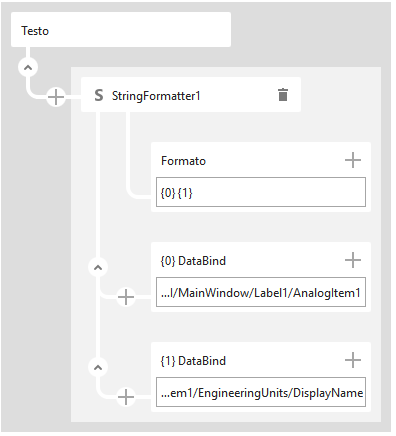Click the {1} DataBind label
The image size is (396, 436).
pyautogui.click(x=193, y=361)
